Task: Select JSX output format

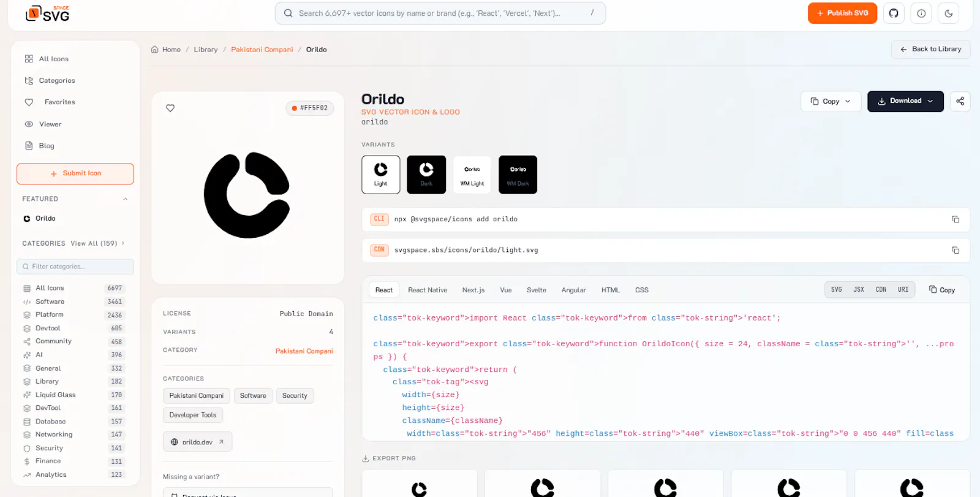Action: click(x=859, y=290)
